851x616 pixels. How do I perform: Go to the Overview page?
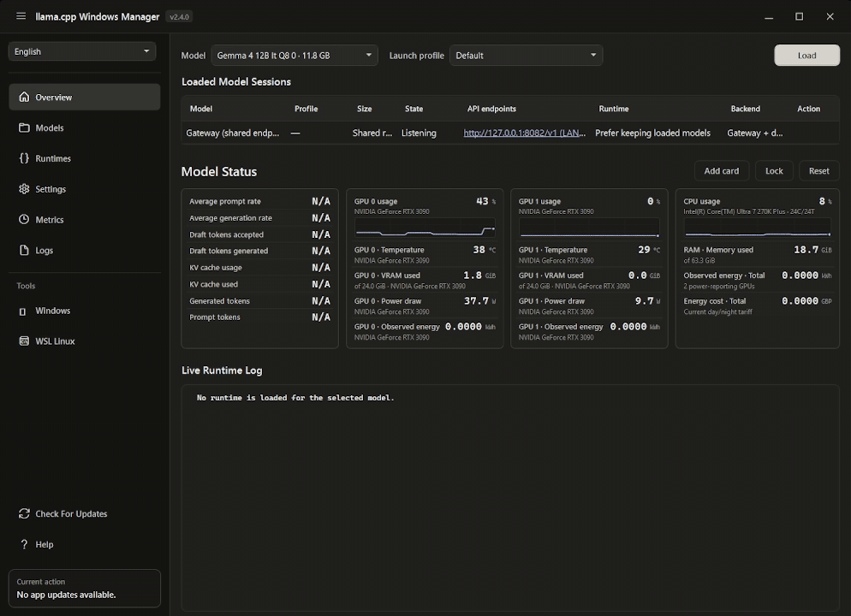coord(85,97)
